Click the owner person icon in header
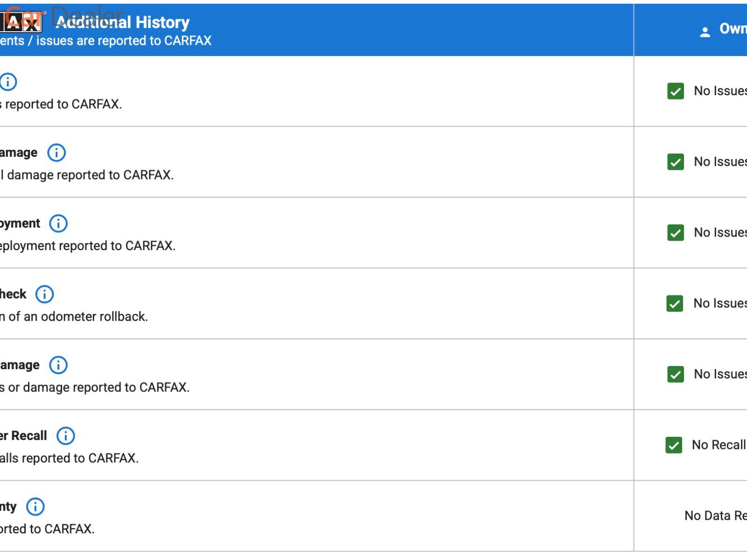Viewport: 747px width, 560px height. point(705,32)
